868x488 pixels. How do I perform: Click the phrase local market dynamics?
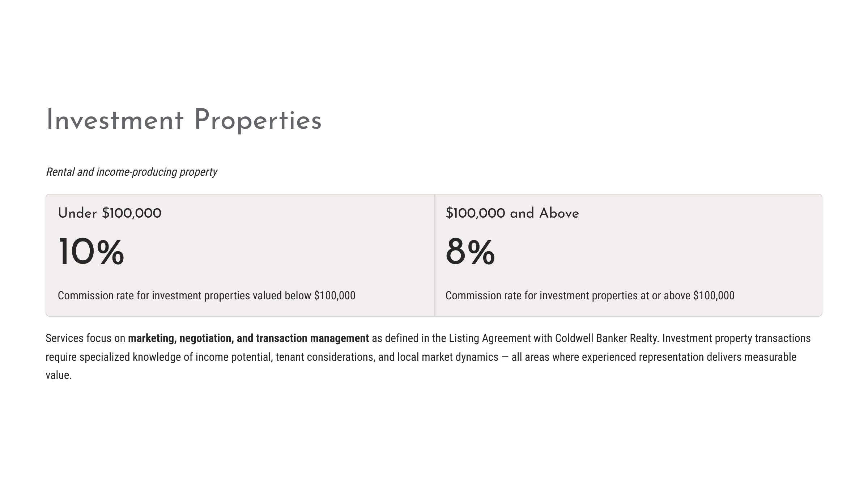[x=448, y=357]
